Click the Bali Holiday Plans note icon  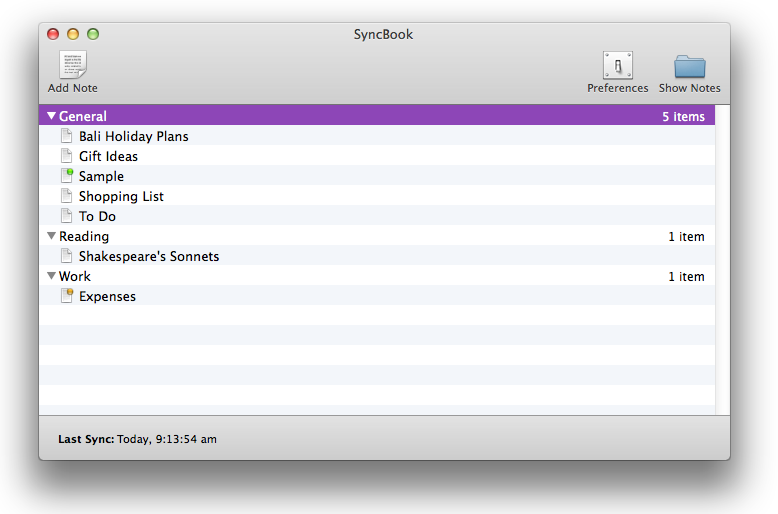coord(66,135)
